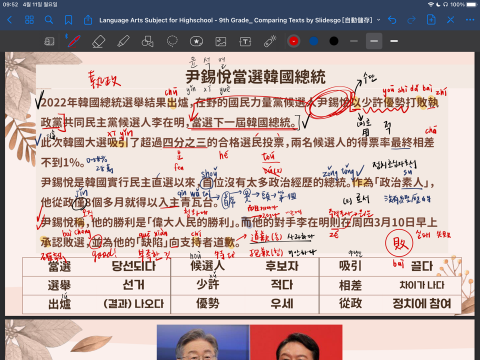Tap the candidate photo with red background
Screen dimensions: 480x360
coord(296,342)
